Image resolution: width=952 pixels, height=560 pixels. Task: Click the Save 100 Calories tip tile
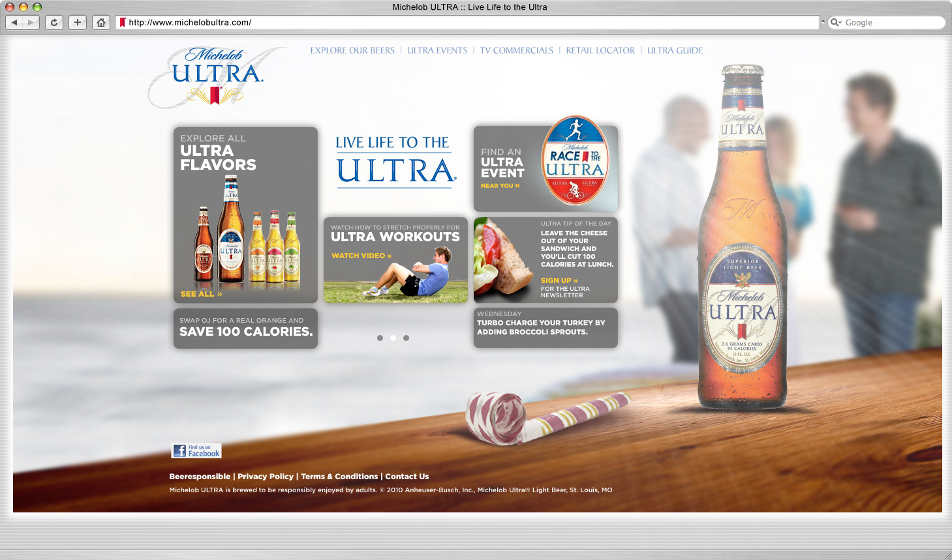(245, 329)
